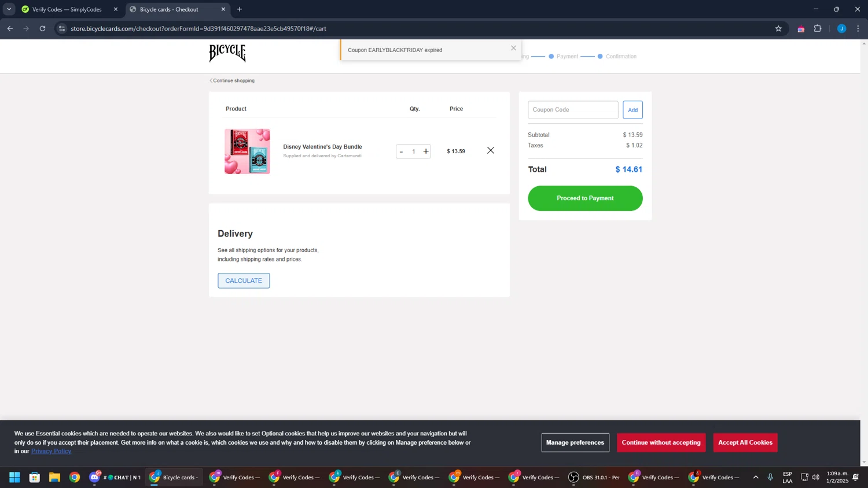868x488 pixels.
Task: Click the quantity field showing 1
Action: coord(414,151)
